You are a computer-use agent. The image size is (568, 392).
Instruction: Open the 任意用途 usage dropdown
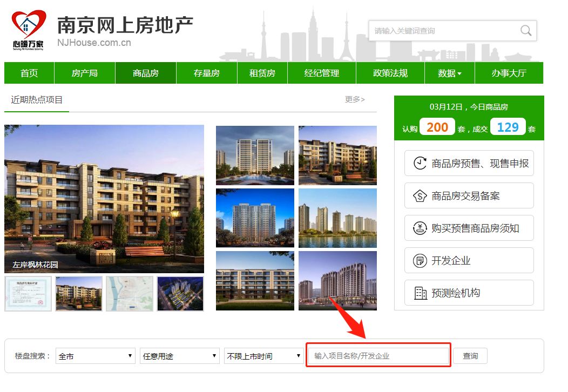[180, 356]
